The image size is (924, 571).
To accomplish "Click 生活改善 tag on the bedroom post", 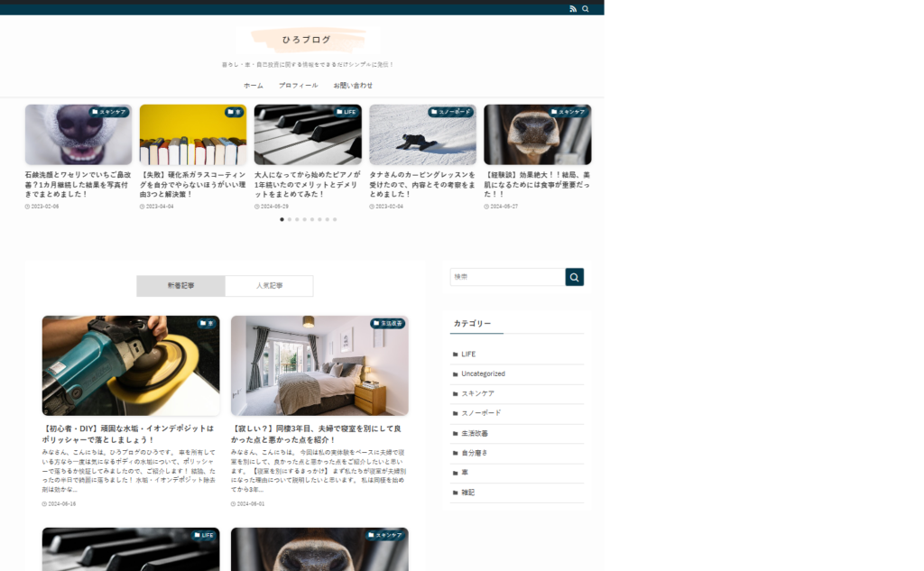I will coord(387,323).
